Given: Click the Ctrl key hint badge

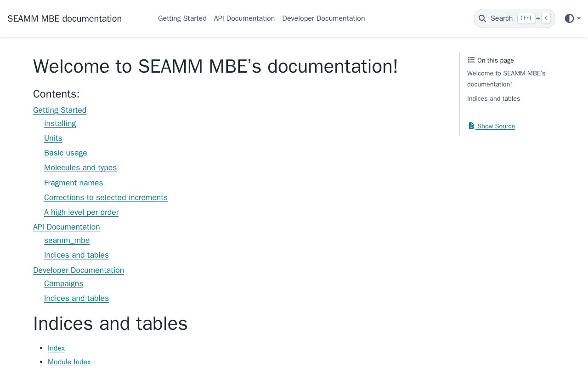Looking at the screenshot, I should click(526, 18).
